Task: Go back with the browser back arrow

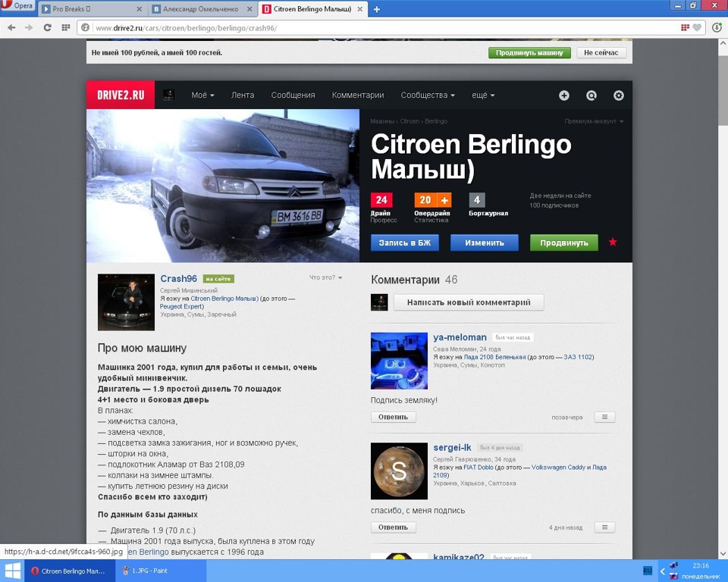Action: [x=11, y=28]
